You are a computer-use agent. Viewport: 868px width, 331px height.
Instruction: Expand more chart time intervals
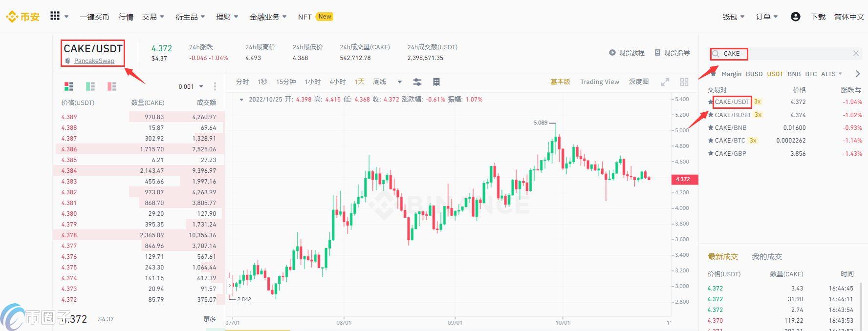tap(400, 82)
